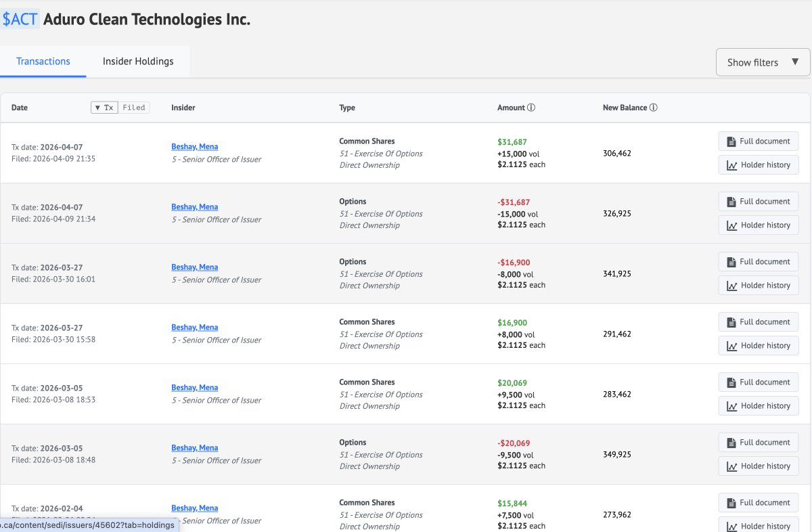Open Full document for balance 349,925 row
Viewport: 812px width, 532px height.
click(759, 443)
